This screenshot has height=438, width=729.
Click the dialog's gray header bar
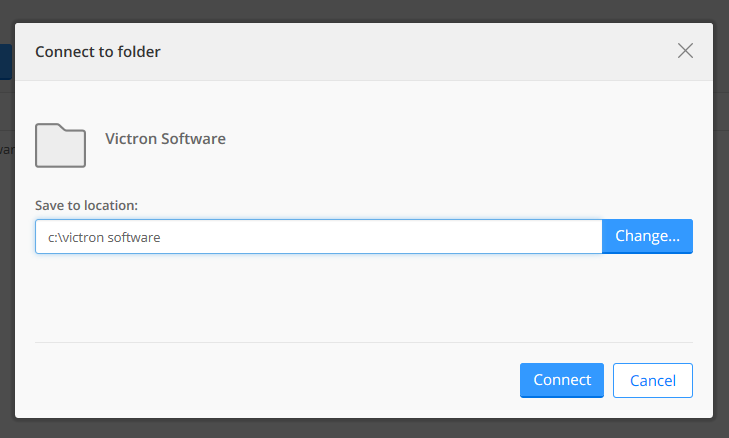[400, 52]
